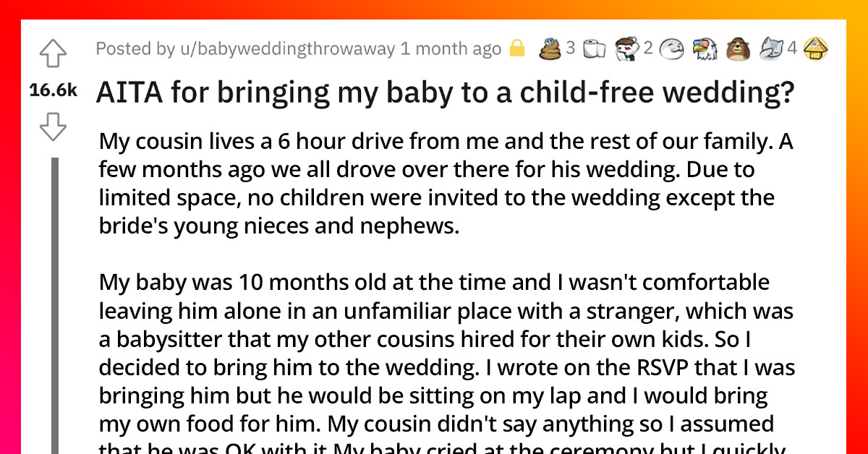
Task: Click the wholesome seal award icon
Action: [x=673, y=49]
